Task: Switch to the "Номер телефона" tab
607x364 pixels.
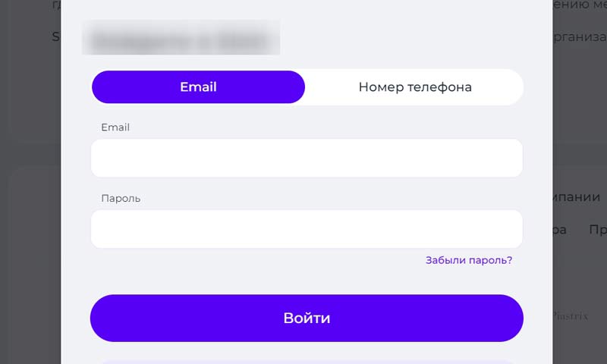Action: point(414,87)
